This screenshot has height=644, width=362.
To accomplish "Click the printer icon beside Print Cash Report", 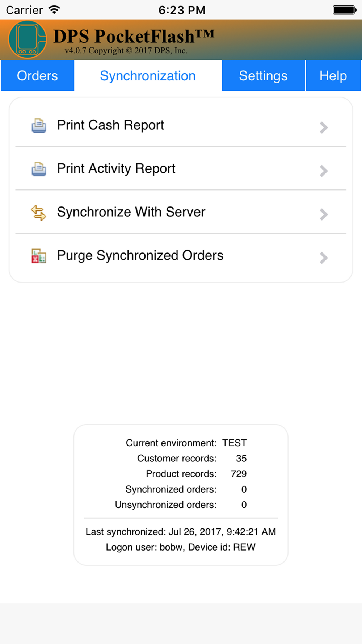I will click(x=39, y=126).
